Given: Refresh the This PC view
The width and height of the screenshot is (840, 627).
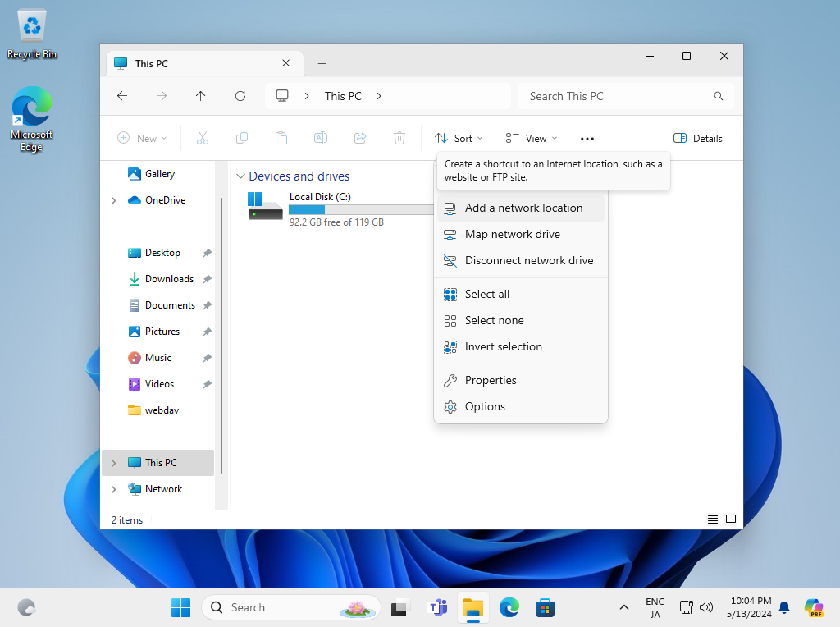Looking at the screenshot, I should click(x=240, y=96).
